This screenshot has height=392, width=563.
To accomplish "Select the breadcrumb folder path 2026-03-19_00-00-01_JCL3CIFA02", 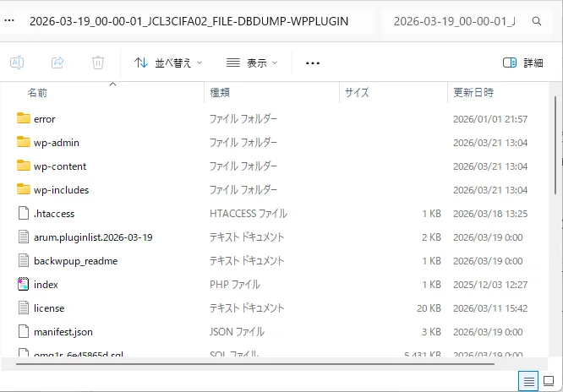I will click(x=189, y=21).
